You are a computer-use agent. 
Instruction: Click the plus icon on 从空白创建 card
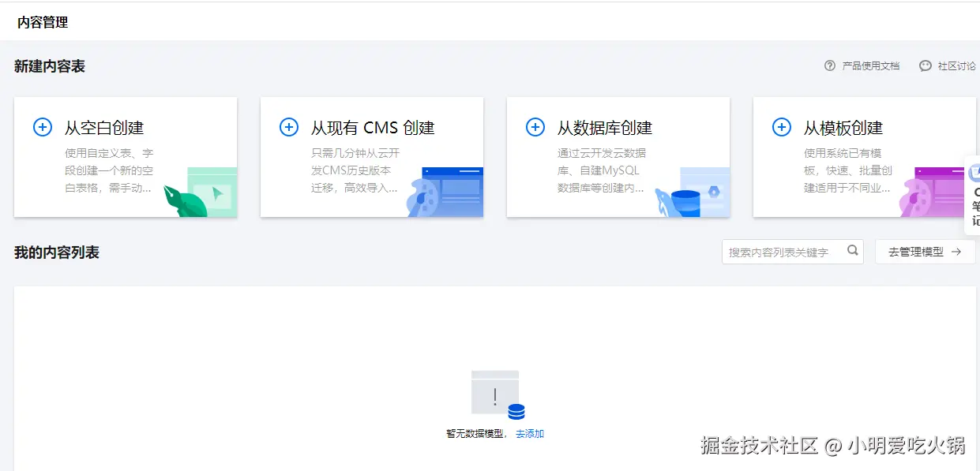(x=42, y=126)
